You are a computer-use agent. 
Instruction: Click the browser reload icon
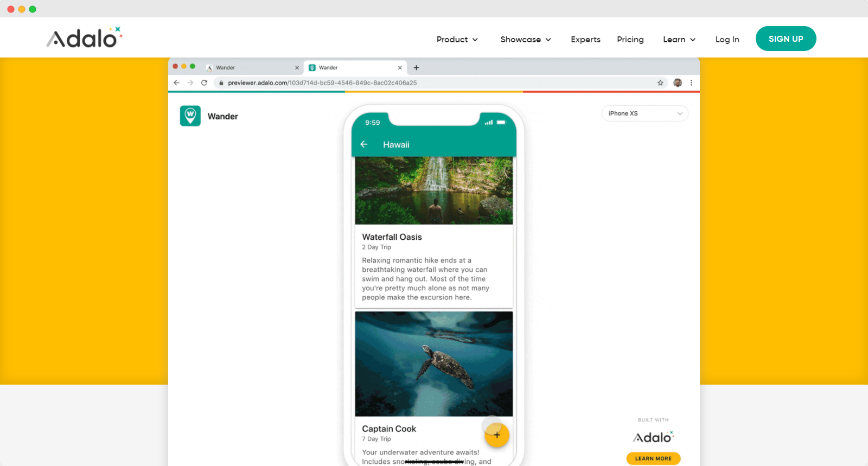coord(205,83)
